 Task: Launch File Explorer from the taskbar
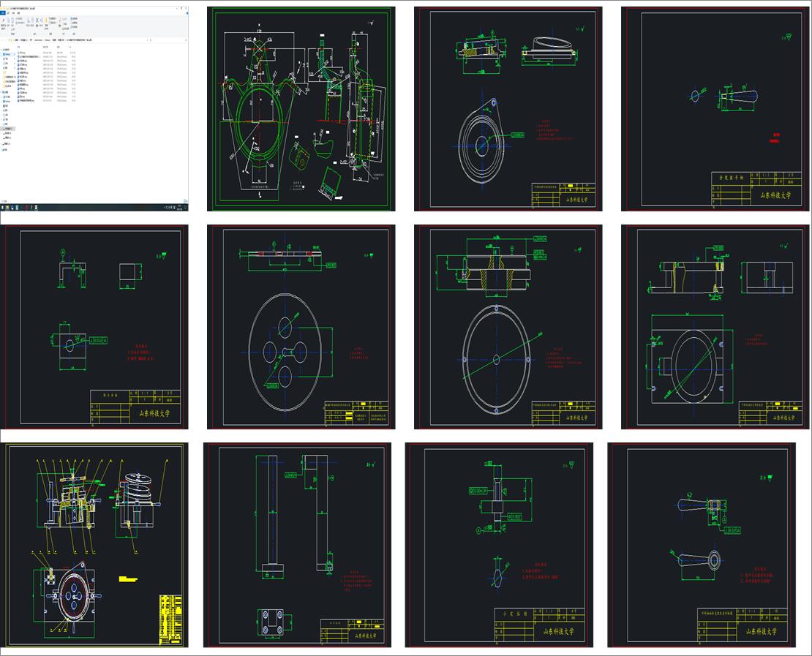[7, 208]
